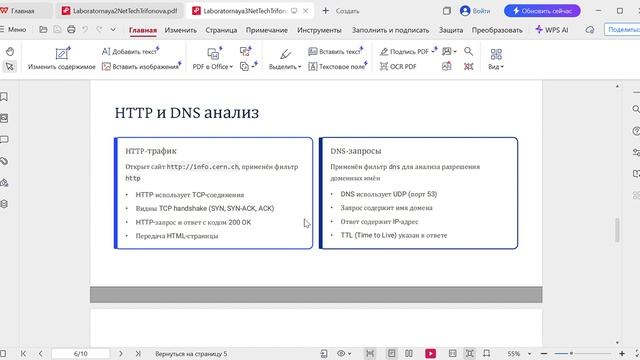
Task: Open Заполнить и подписать tab
Action: point(391,30)
